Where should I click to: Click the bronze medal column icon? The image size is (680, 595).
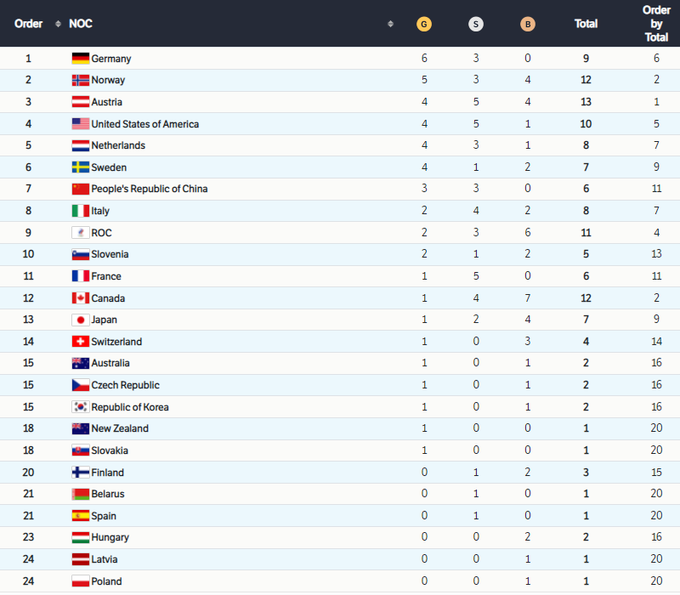pyautogui.click(x=527, y=24)
